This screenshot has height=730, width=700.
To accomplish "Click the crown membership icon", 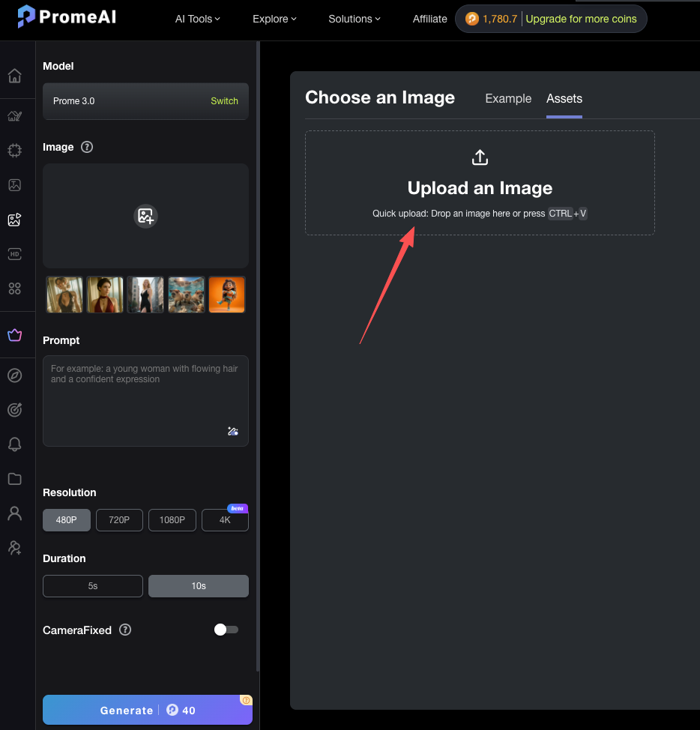I will point(14,335).
